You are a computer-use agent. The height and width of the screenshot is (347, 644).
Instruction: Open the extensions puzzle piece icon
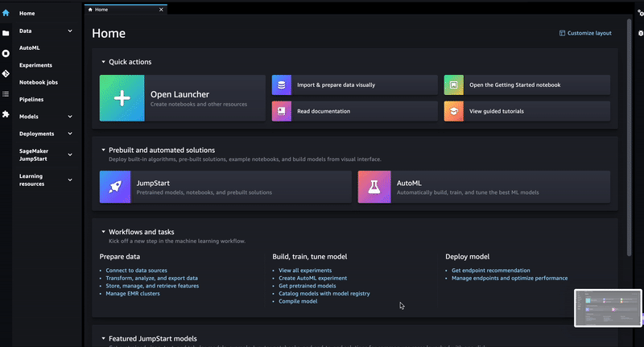(6, 114)
